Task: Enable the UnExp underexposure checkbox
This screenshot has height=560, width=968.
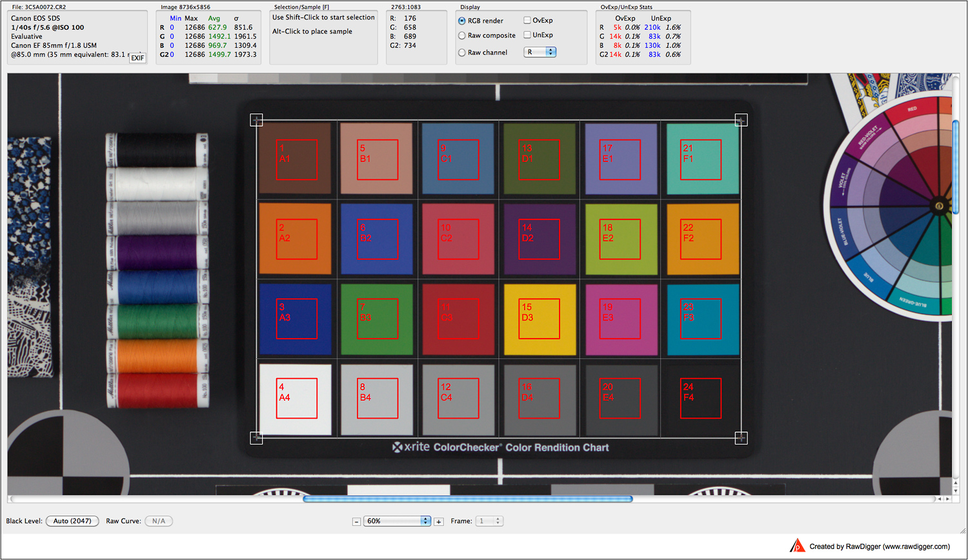Action: coord(527,35)
